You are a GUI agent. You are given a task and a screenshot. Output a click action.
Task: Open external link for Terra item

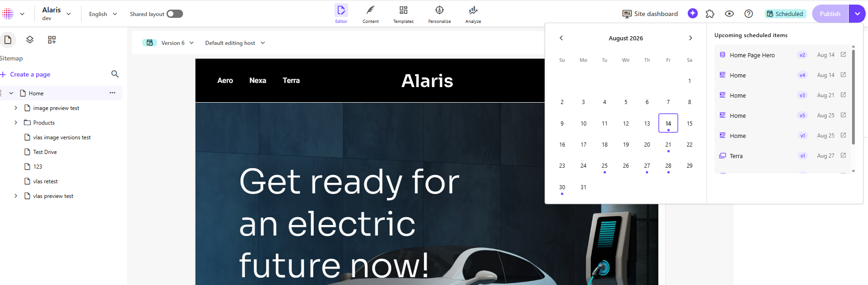843,155
